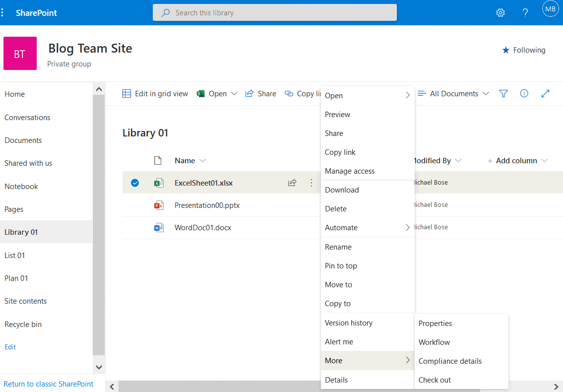
Task: Click the information pane icon
Action: 524,93
